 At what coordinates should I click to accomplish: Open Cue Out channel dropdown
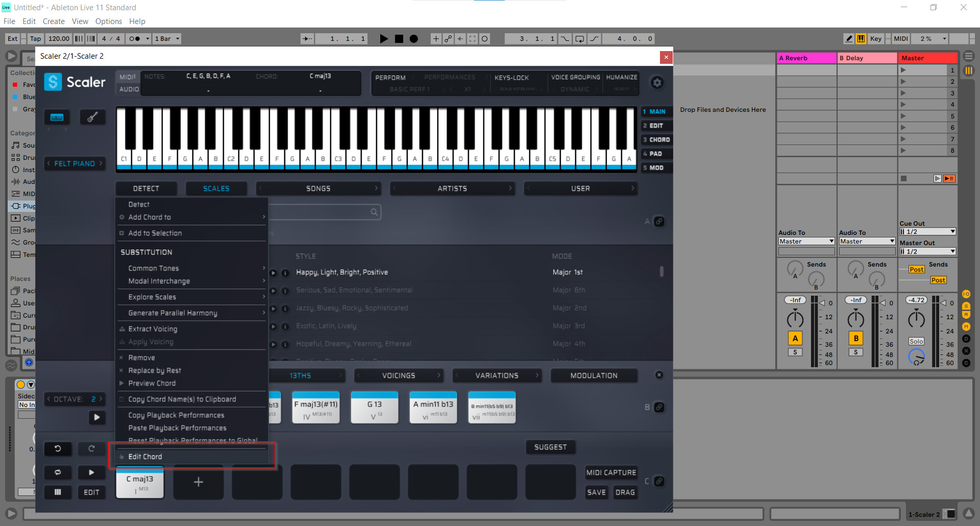click(x=927, y=232)
